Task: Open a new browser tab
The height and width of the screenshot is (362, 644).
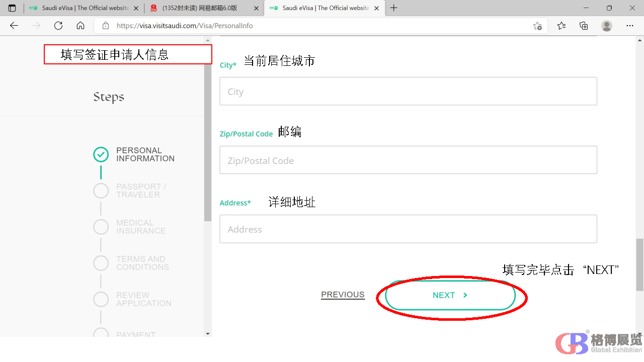Action: coord(394,8)
